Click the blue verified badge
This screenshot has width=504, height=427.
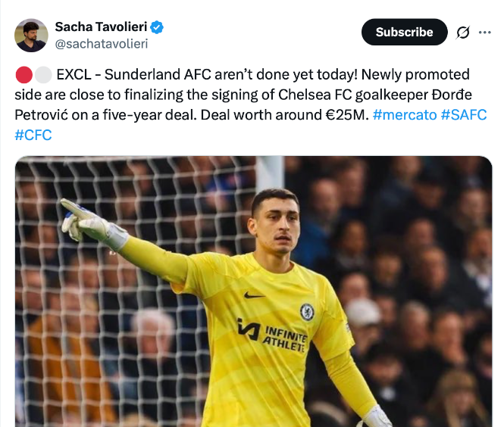click(x=157, y=27)
